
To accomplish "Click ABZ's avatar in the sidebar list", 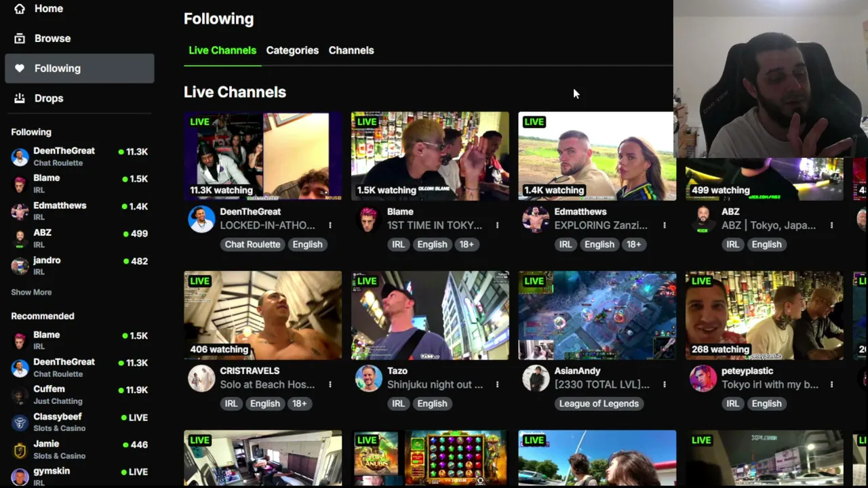I will (20, 239).
